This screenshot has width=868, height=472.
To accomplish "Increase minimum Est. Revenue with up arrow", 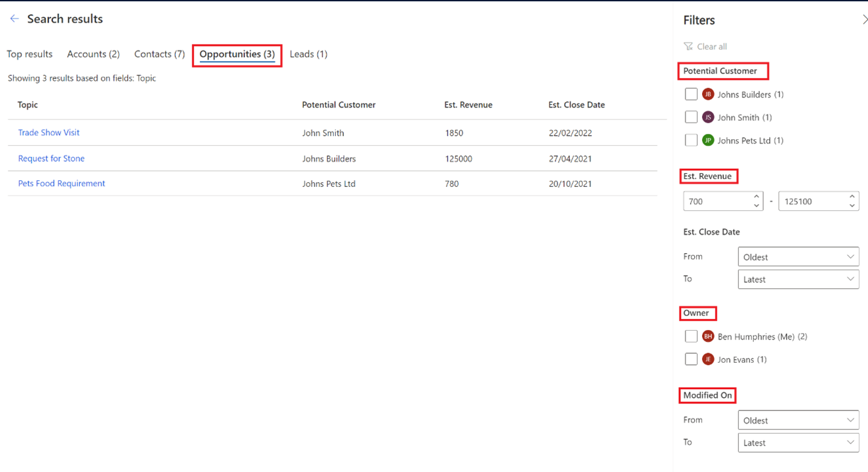I will (x=757, y=196).
